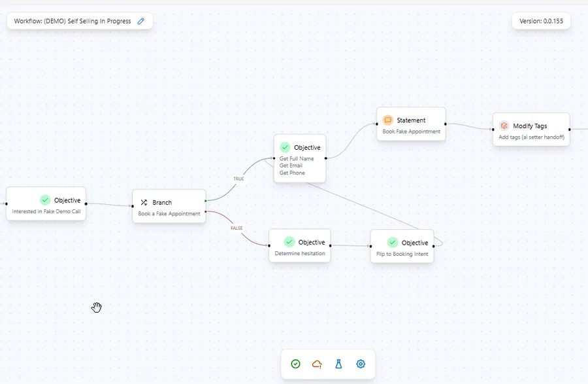Click check icon on Flip to Booking Intent

393,243
